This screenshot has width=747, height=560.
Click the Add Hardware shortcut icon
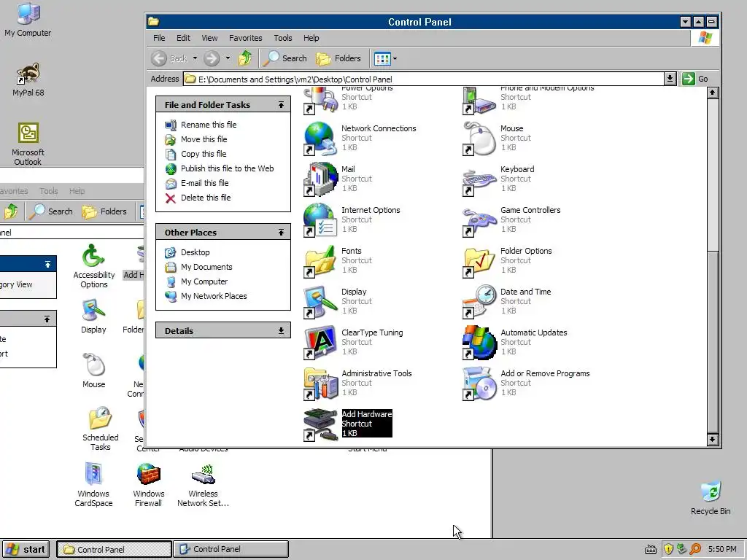pyautogui.click(x=320, y=425)
